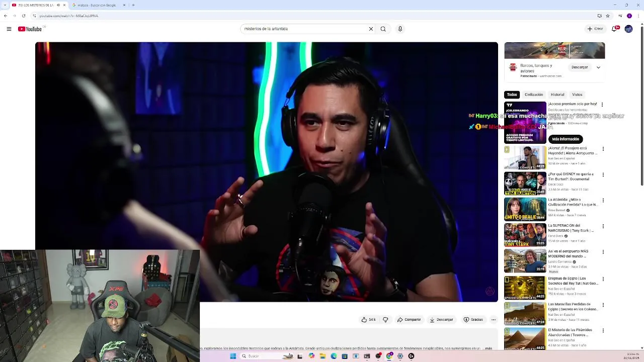Screen dimensions: 644x362
Task: Open a new browser tab with plus
Action: [x=133, y=5]
